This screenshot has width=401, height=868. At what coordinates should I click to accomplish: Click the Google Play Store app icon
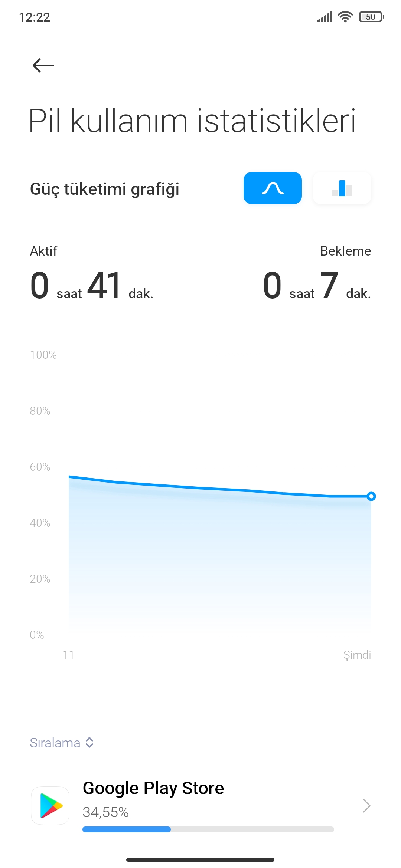(50, 806)
